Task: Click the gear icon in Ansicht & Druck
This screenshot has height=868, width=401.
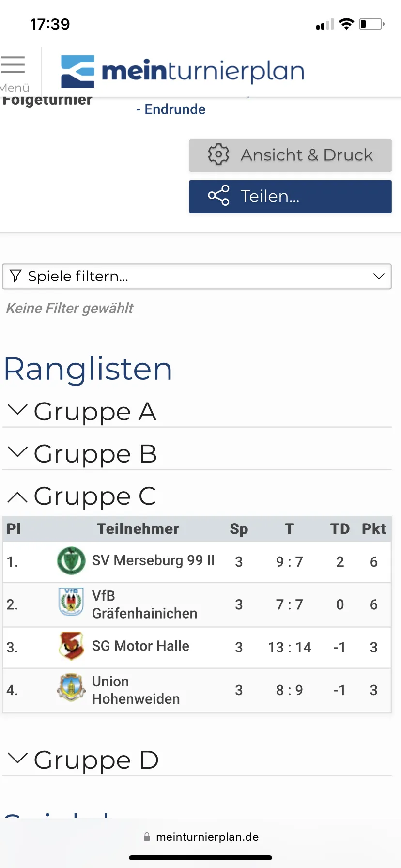Action: click(218, 155)
